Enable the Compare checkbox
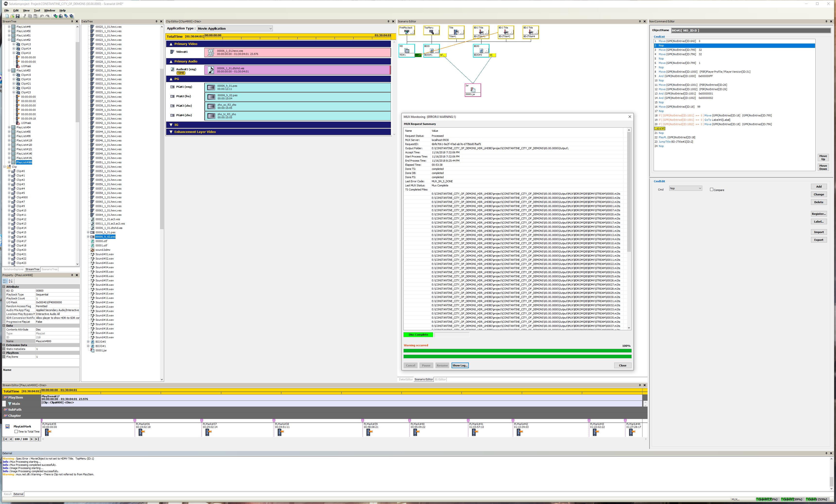The image size is (836, 504). tap(711, 190)
